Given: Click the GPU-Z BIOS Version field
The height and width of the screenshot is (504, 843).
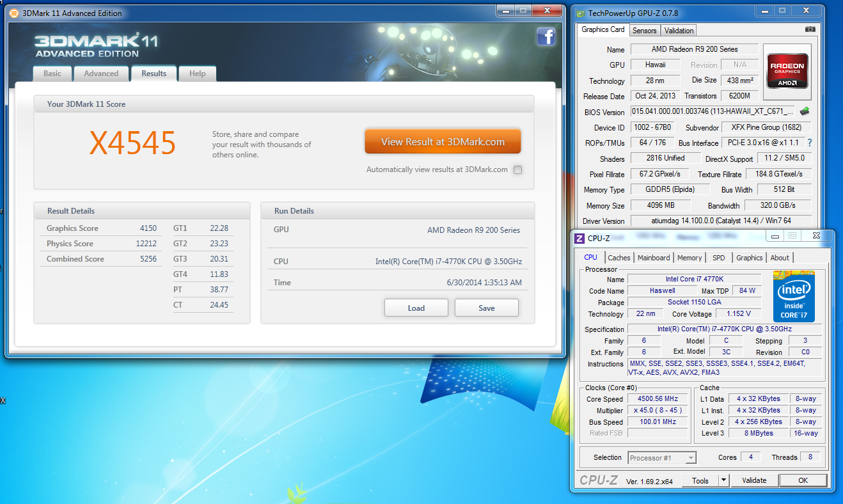Looking at the screenshot, I should pyautogui.click(x=714, y=111).
